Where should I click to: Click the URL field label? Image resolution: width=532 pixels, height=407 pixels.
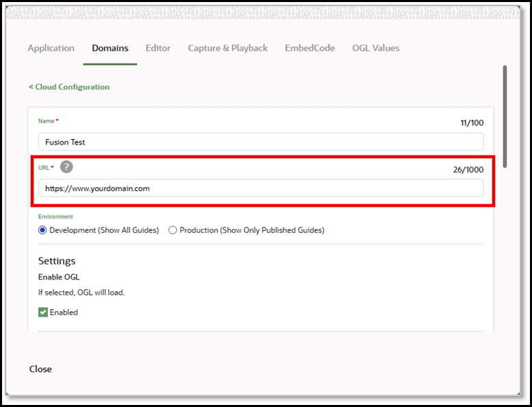click(44, 168)
